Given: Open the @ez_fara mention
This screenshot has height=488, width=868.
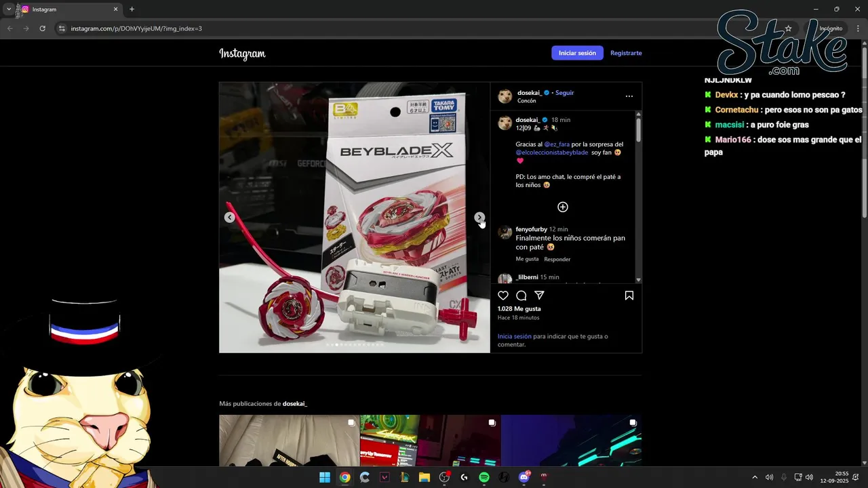Looking at the screenshot, I should pos(557,144).
